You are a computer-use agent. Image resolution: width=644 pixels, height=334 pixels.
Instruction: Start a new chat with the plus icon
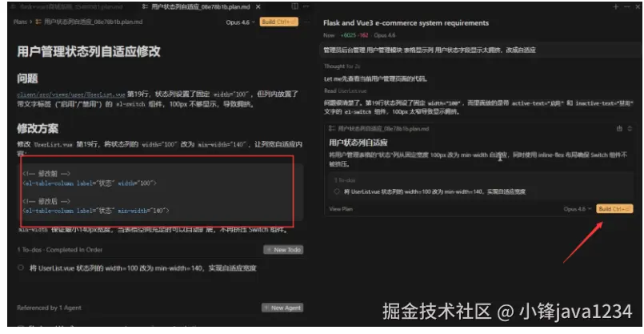click(615, 7)
